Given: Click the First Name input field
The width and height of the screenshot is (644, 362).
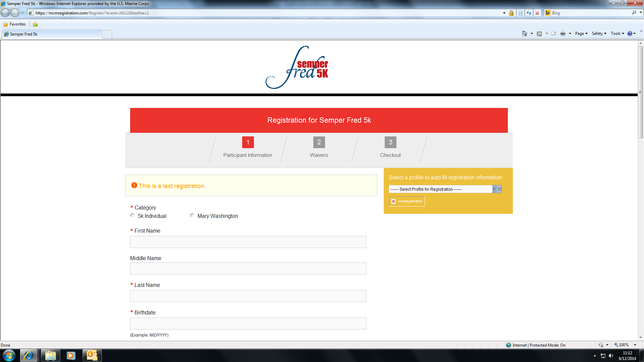Looking at the screenshot, I should pyautogui.click(x=248, y=242).
